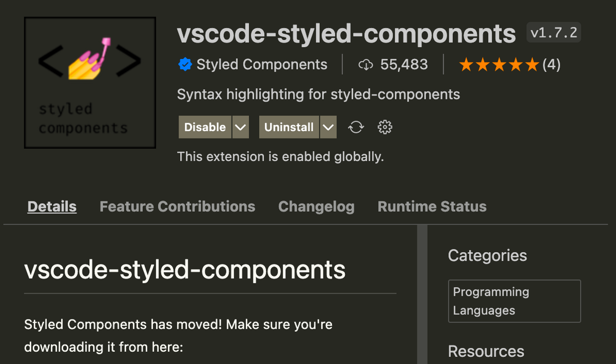Click the (4) ratings count
This screenshot has height=364, width=616.
pos(551,65)
